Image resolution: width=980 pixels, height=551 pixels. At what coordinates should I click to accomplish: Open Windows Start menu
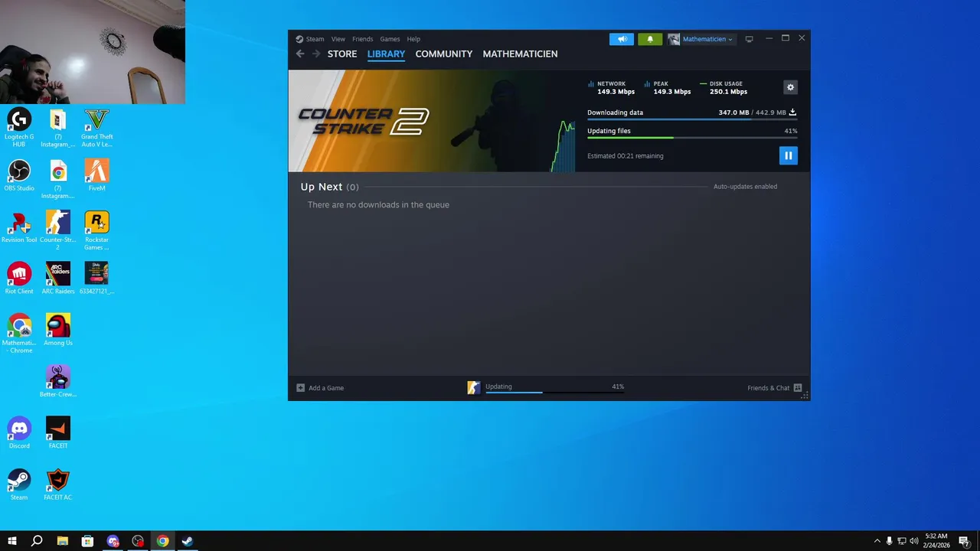coord(12,541)
